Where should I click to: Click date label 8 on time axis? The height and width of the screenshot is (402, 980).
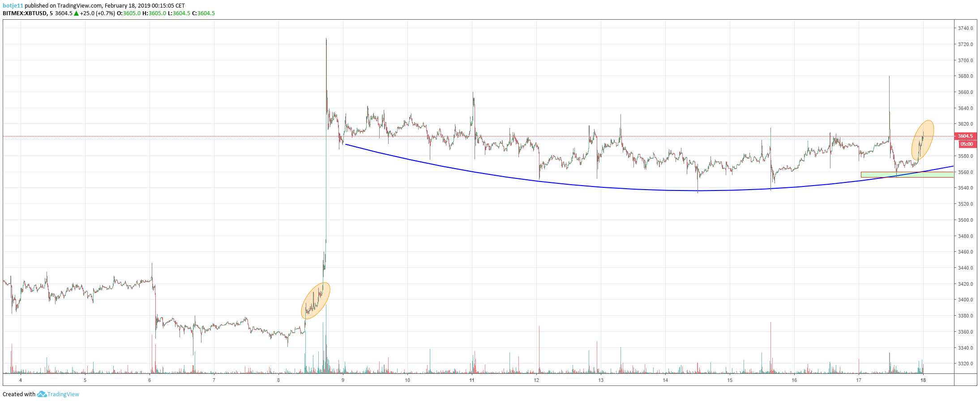click(x=278, y=381)
